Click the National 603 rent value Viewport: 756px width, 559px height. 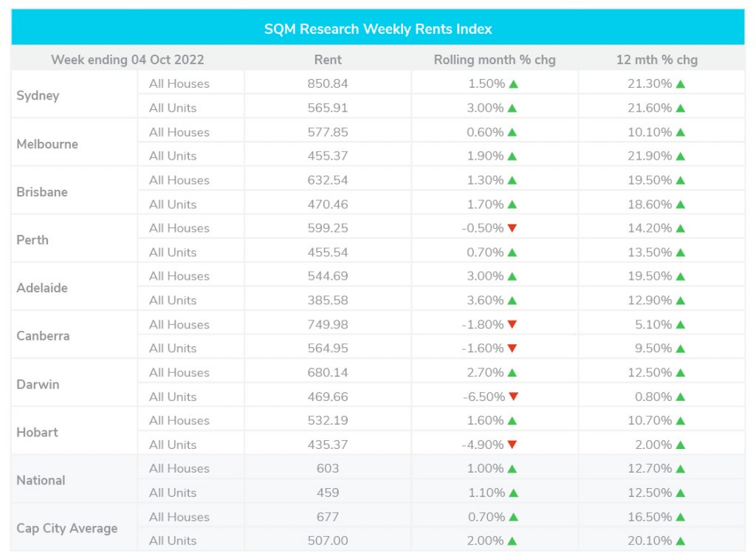[x=328, y=468]
